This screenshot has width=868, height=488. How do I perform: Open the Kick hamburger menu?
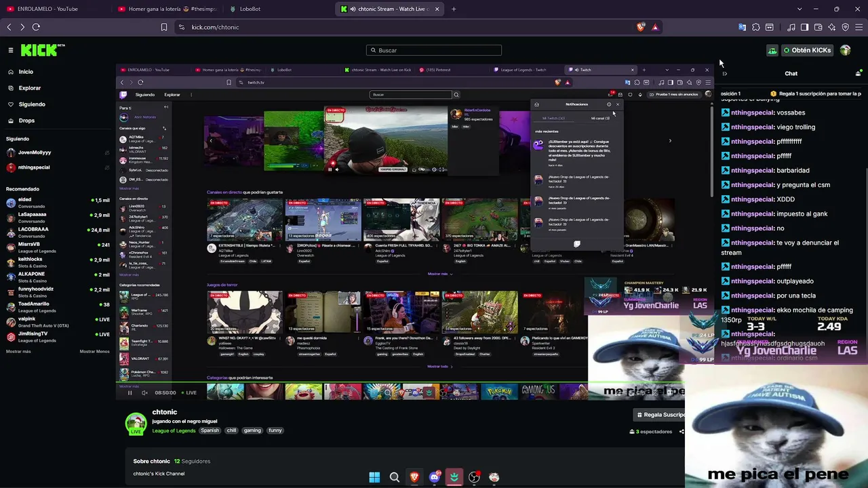click(x=11, y=50)
